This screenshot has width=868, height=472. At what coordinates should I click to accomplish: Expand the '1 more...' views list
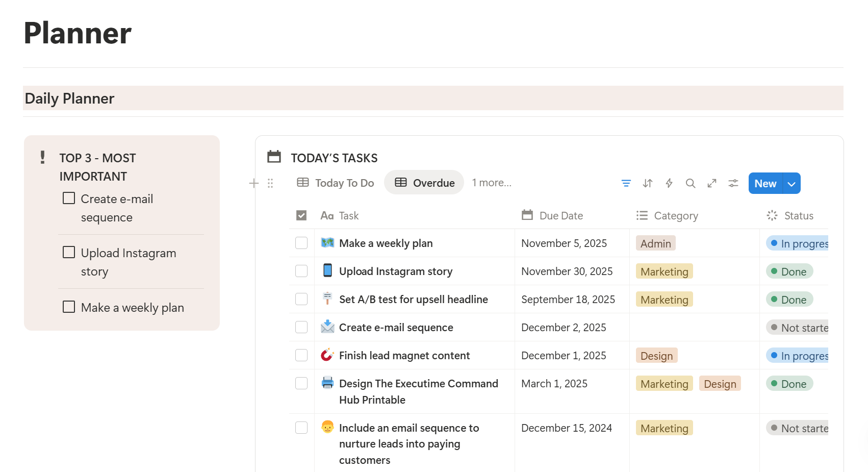coord(491,183)
